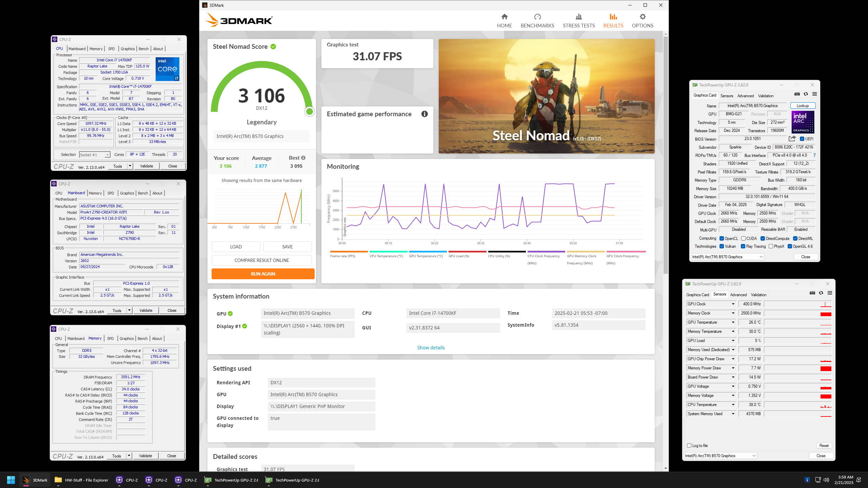The image size is (868, 488).
Task: Open the HOME section in 3DMark
Action: (x=504, y=21)
